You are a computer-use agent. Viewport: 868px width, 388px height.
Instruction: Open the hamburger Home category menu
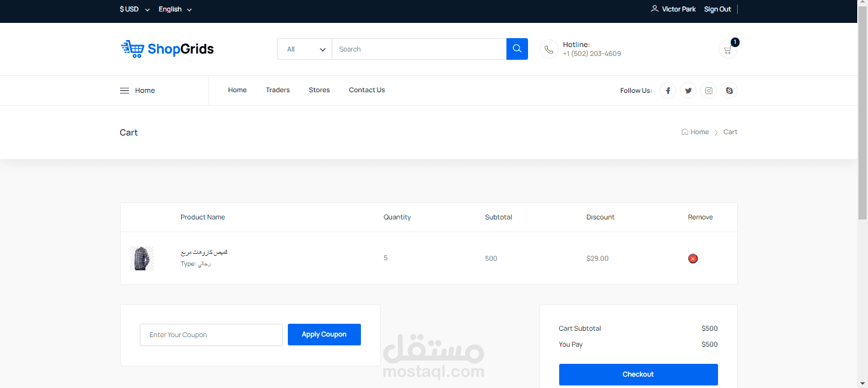coord(138,90)
